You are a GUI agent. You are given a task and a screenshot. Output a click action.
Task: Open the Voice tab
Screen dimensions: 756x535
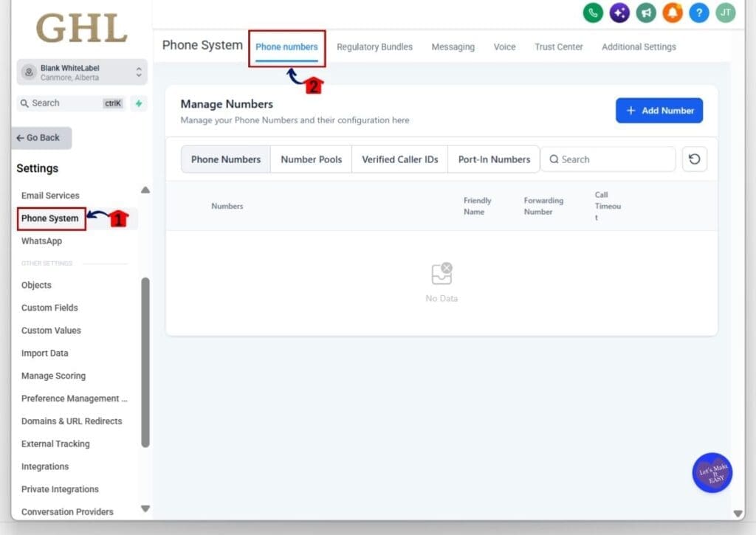(504, 46)
